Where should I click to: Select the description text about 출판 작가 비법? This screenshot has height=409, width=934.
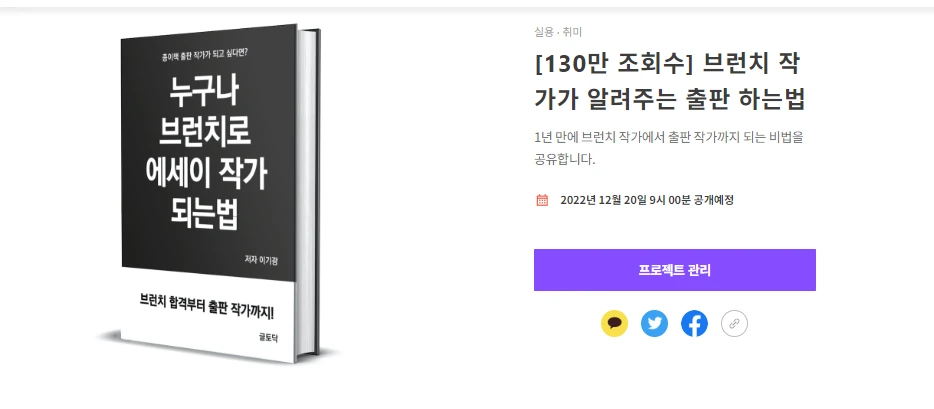point(669,148)
